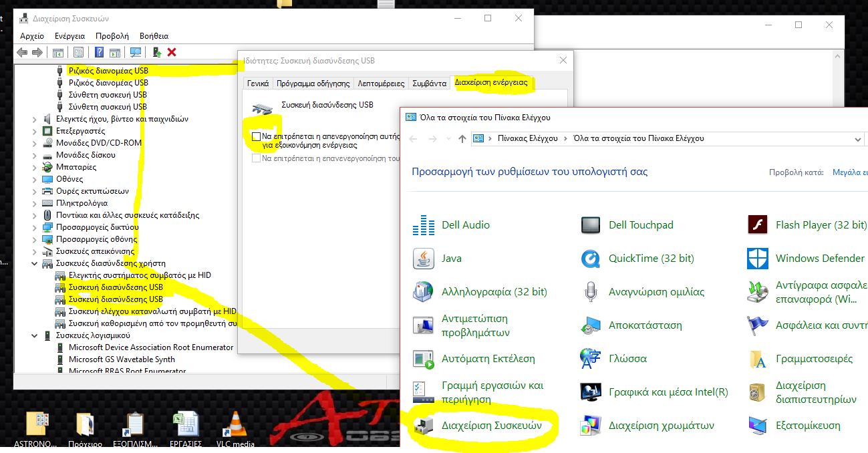Switch to the Γενικά tab

pyautogui.click(x=258, y=84)
